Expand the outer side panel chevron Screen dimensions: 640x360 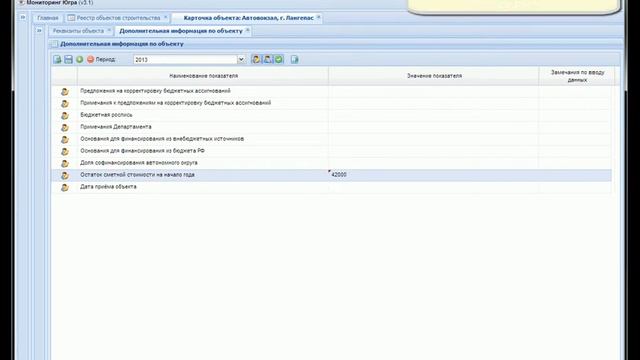(23, 17)
